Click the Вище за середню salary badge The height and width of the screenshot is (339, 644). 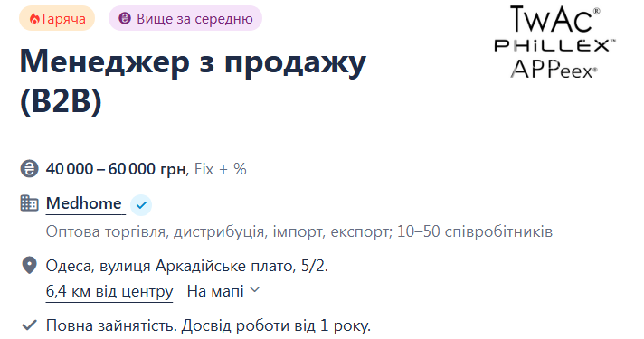click(x=185, y=18)
